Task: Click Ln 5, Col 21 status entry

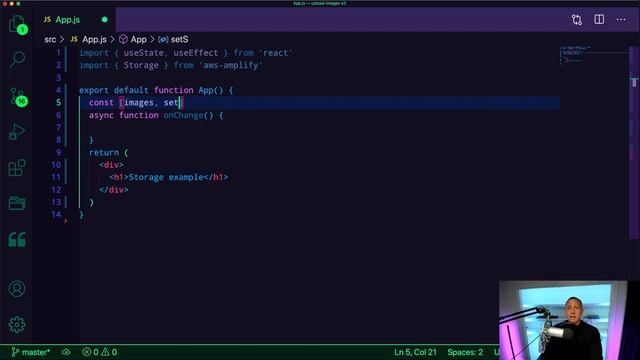Action: click(x=415, y=352)
